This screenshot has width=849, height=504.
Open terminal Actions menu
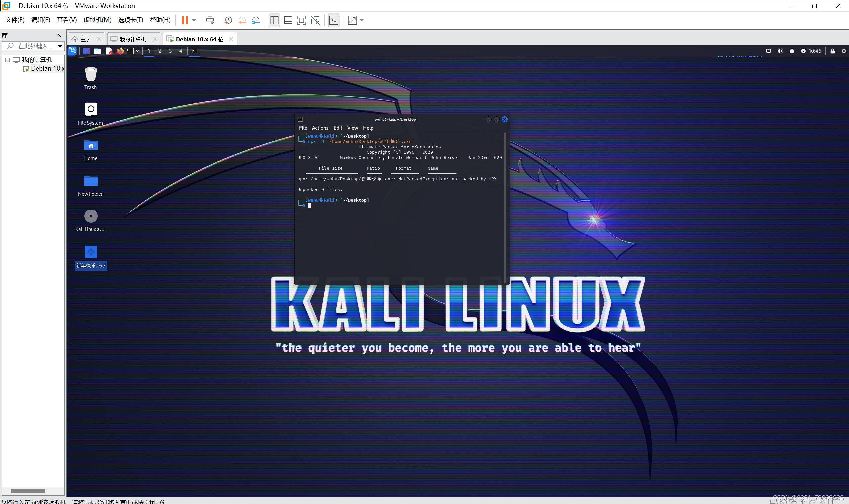click(320, 128)
